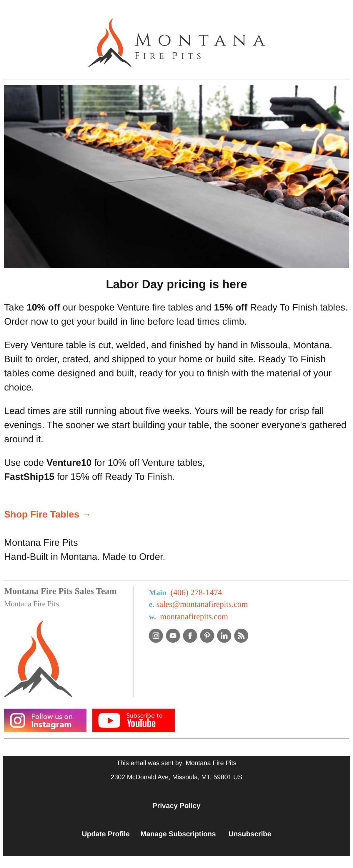
Task: Open the YouTube round social icon
Action: coord(173,635)
